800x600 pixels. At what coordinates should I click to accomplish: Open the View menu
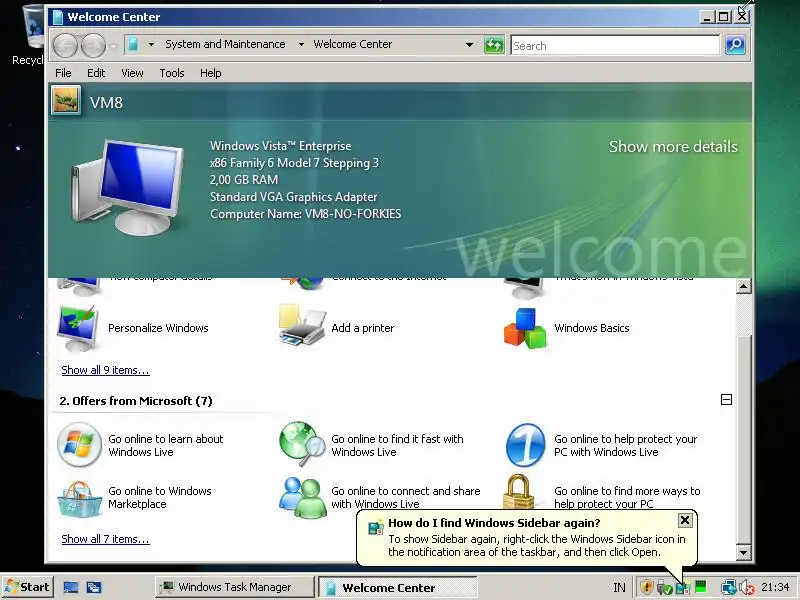click(132, 73)
